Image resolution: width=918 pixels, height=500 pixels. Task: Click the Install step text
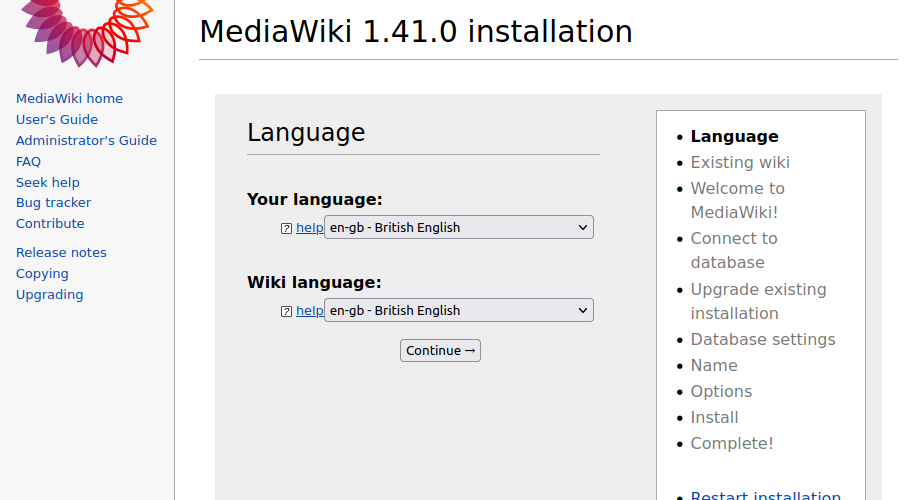pos(714,417)
